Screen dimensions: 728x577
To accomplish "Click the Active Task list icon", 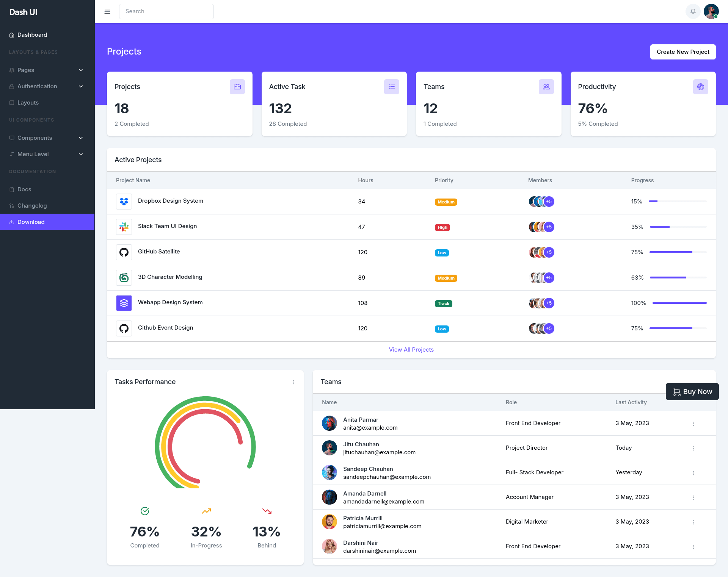I will pos(392,87).
